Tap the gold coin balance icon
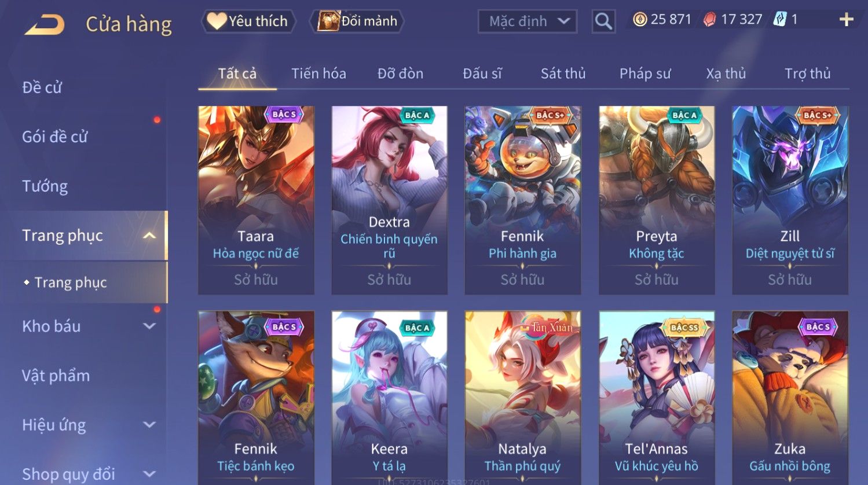868x485 pixels. (640, 20)
